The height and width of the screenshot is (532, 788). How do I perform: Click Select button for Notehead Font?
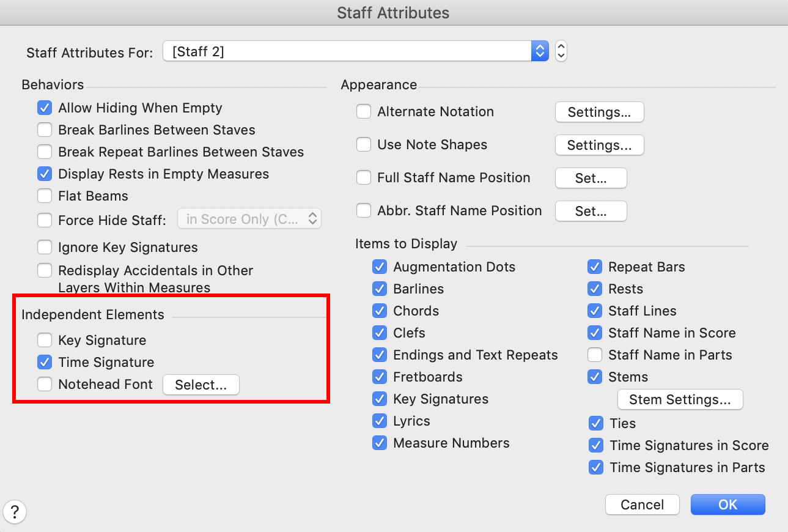201,385
